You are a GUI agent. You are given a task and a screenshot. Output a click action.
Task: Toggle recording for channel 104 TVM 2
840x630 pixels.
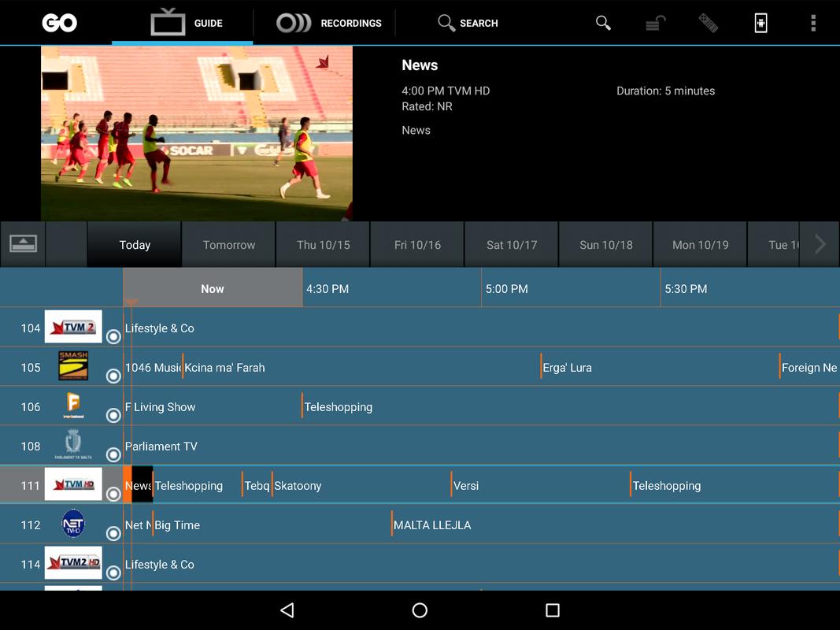tap(113, 336)
